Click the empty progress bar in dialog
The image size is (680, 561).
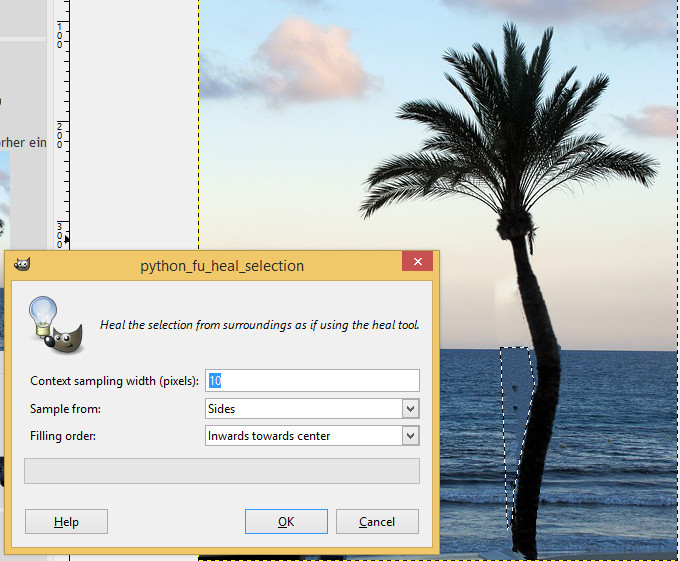[x=221, y=471]
